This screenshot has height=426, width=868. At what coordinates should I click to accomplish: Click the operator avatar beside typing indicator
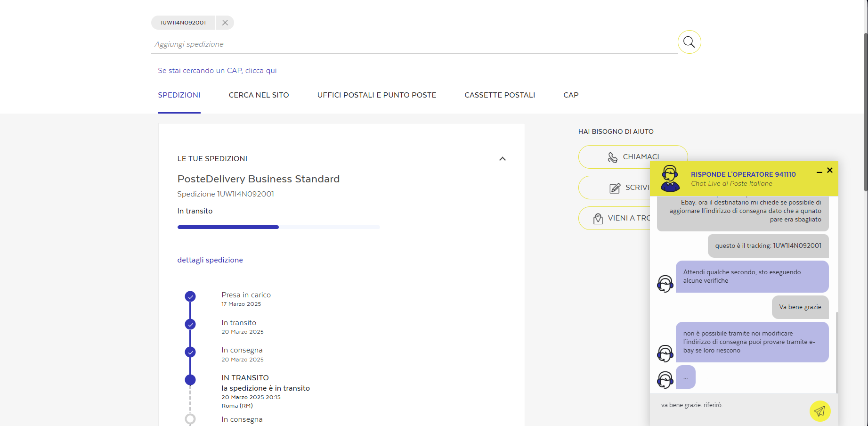pyautogui.click(x=665, y=380)
